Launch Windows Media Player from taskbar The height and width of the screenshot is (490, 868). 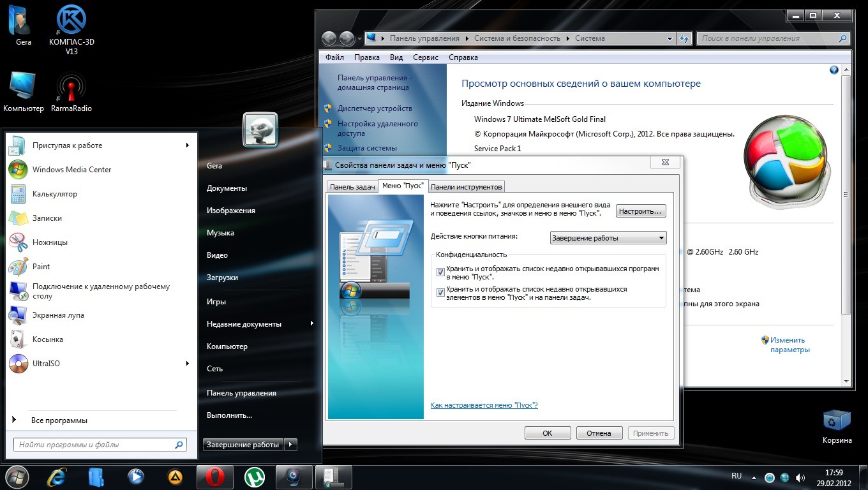(135, 477)
